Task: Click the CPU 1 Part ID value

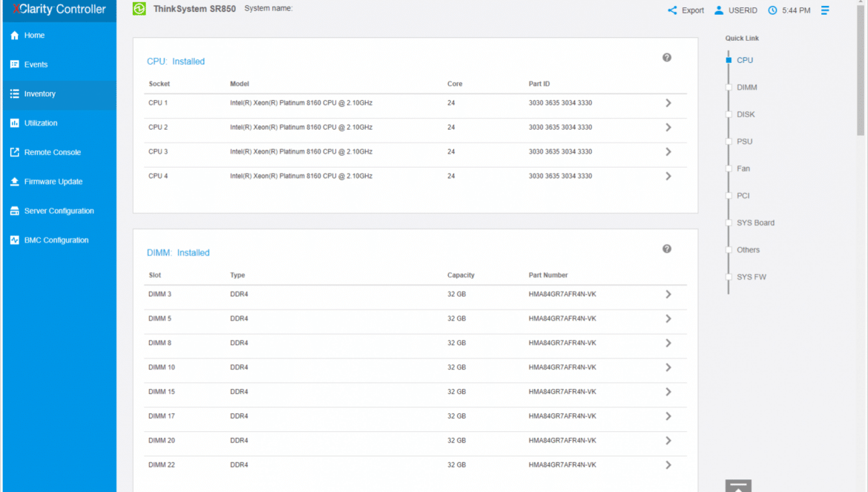Action: (x=560, y=103)
